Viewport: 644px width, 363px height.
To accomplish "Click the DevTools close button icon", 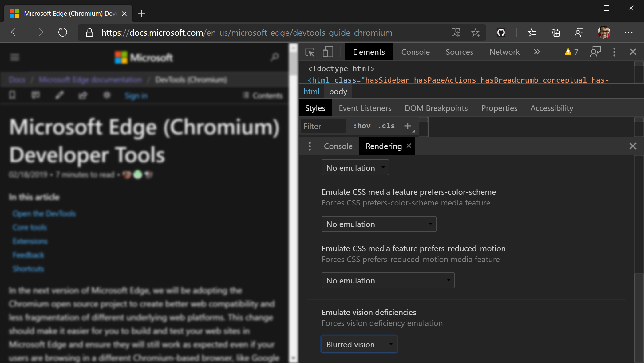I will tap(633, 52).
